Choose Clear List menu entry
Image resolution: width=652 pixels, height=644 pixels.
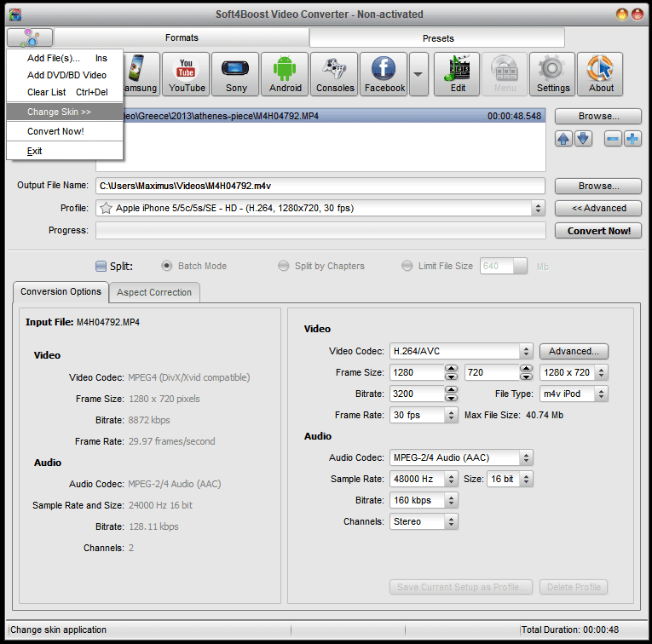(65, 92)
